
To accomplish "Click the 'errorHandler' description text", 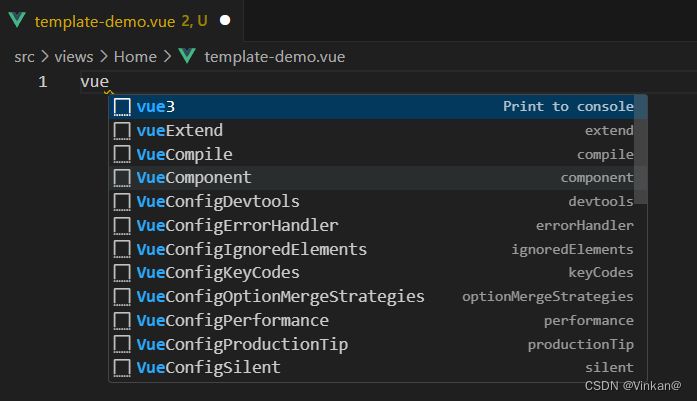I will (x=585, y=225).
